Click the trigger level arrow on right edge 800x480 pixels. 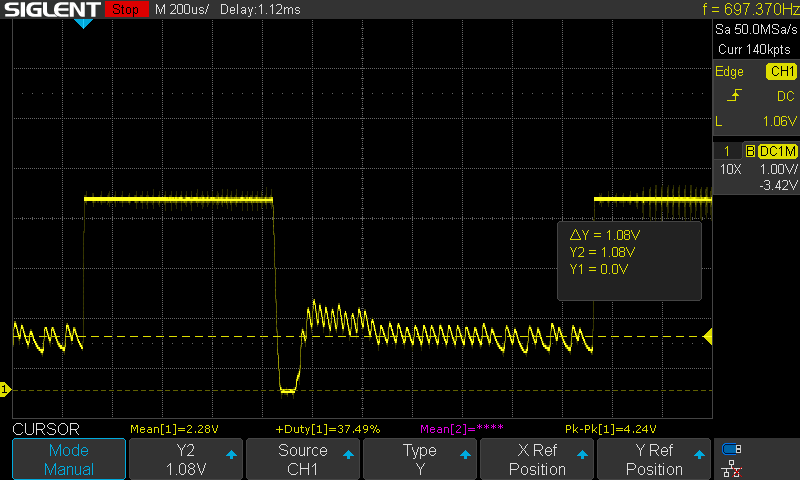[x=709, y=336]
